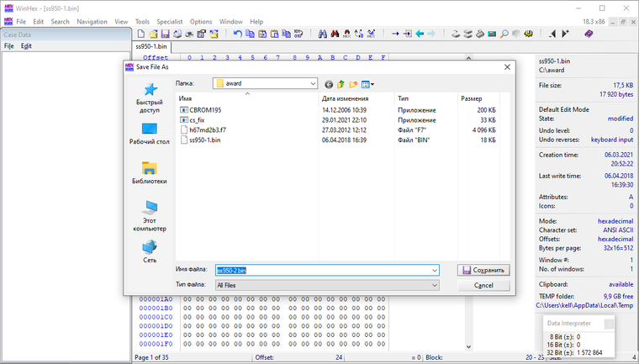639x364 pixels.
Task: Open Сеть network location
Action: point(149,251)
